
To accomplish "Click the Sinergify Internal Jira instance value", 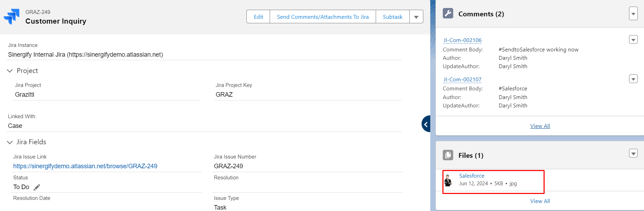I will [85, 55].
